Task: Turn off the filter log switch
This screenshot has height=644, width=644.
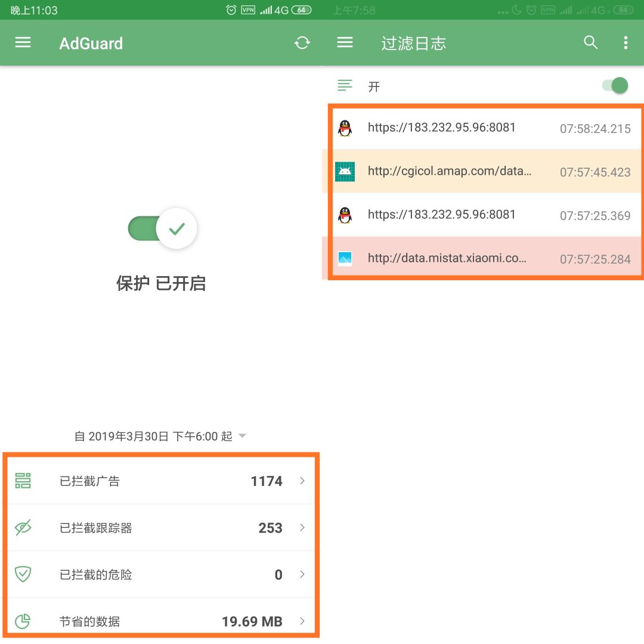Action: (x=615, y=86)
